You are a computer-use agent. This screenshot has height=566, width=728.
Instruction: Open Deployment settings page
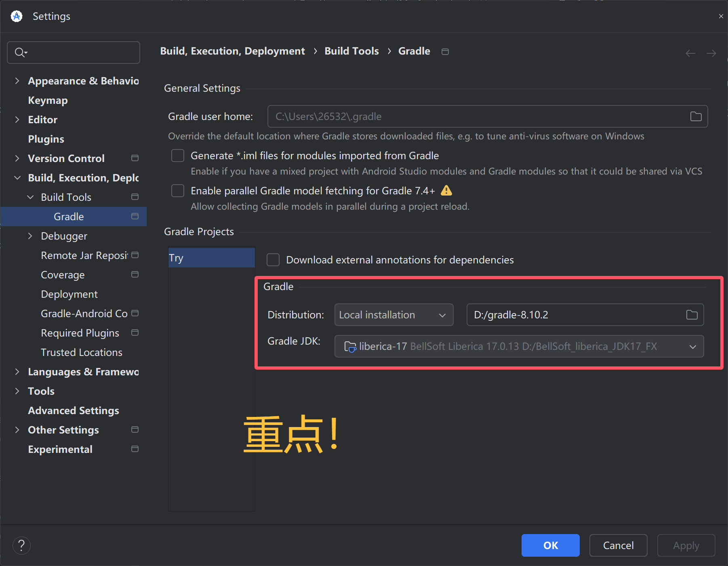[x=69, y=294]
